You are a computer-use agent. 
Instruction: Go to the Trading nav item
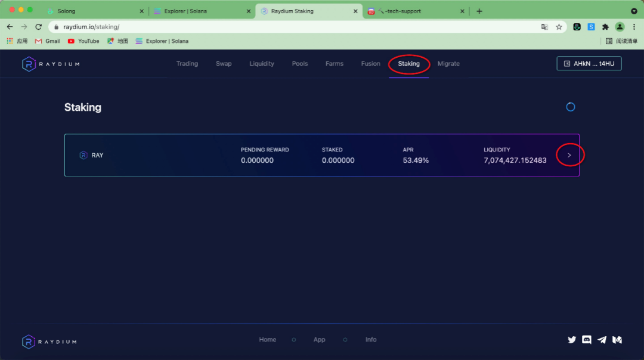pos(187,64)
